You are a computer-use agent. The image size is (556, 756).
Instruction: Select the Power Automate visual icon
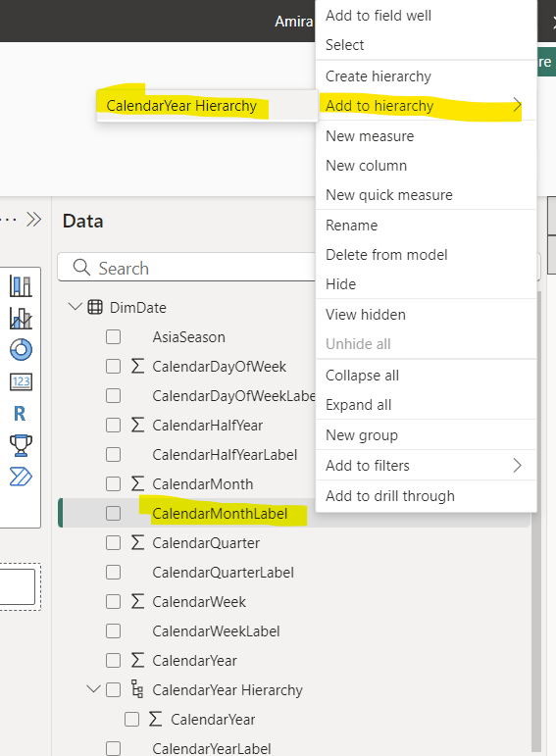(21, 477)
